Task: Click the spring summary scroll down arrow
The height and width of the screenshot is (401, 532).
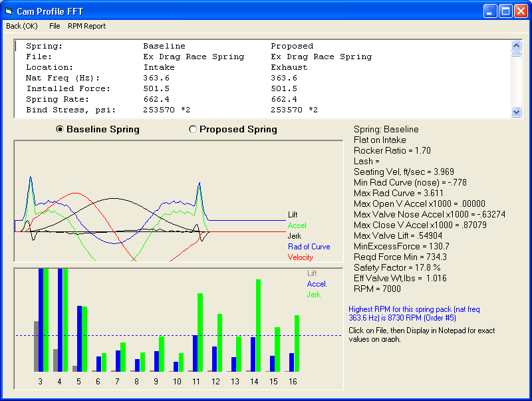Action: coord(517,112)
